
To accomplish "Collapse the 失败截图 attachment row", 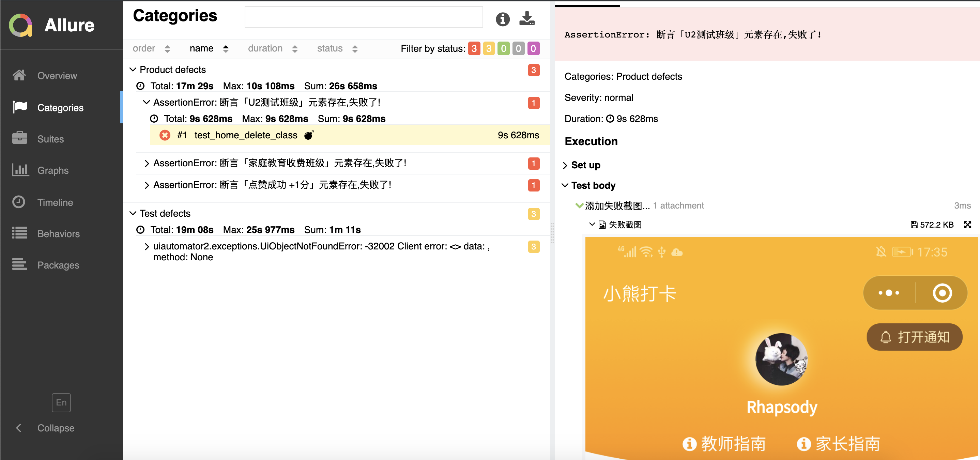I will coord(592,225).
